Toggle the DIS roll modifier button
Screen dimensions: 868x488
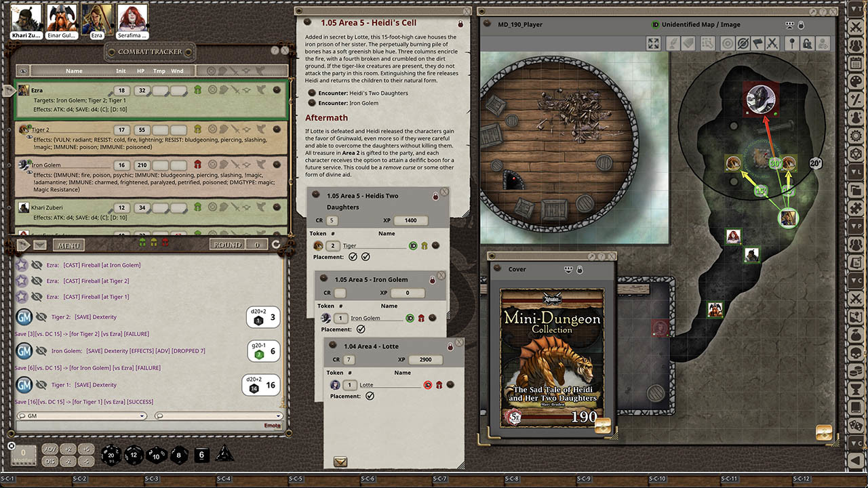pyautogui.click(x=50, y=461)
